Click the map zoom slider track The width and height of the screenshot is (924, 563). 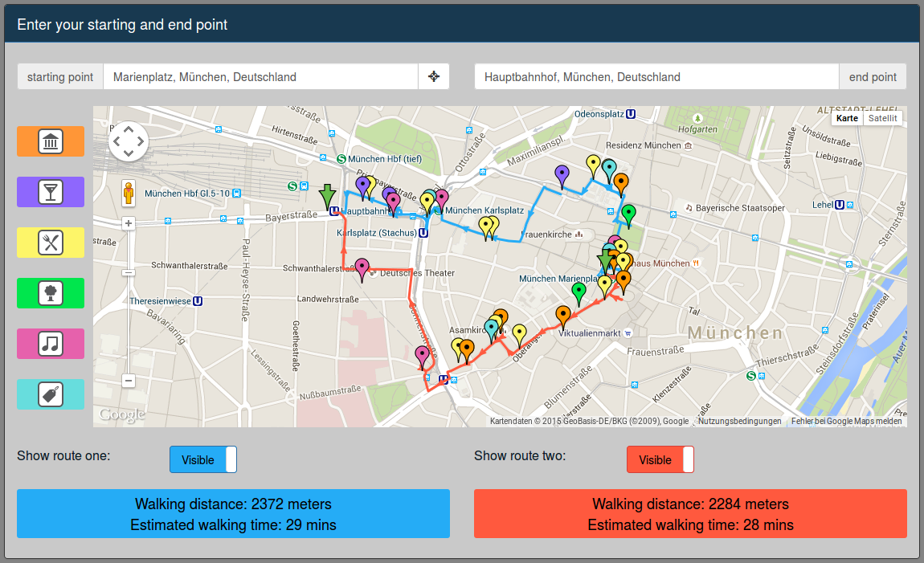point(129,302)
